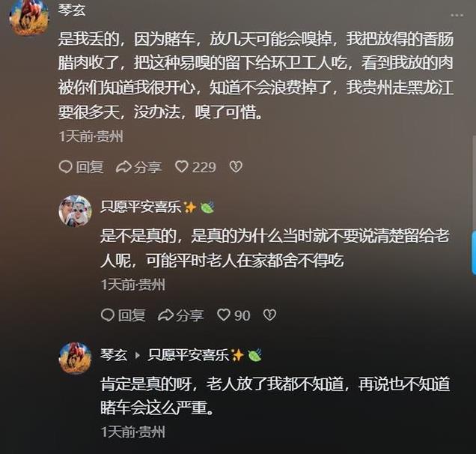476x454 pixels.
Task: Like 只愿平安喜乐's reply with 90 likes
Action: click(224, 315)
